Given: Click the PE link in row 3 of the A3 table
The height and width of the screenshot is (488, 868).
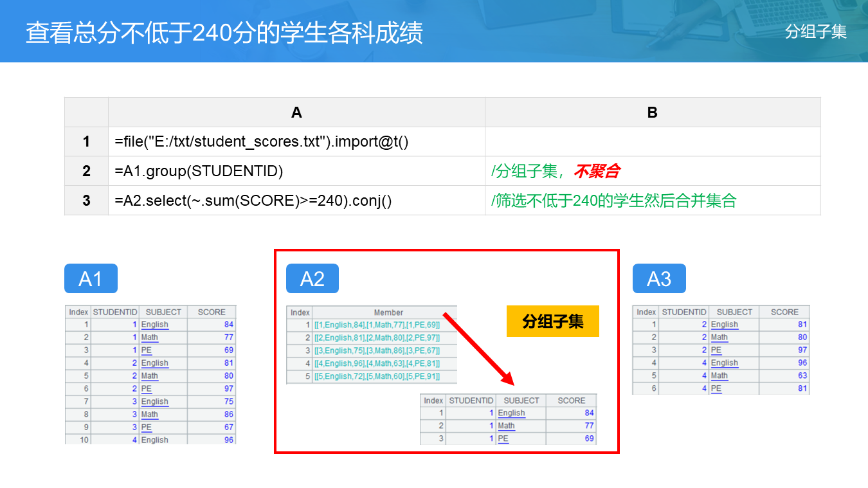Looking at the screenshot, I should click(716, 350).
